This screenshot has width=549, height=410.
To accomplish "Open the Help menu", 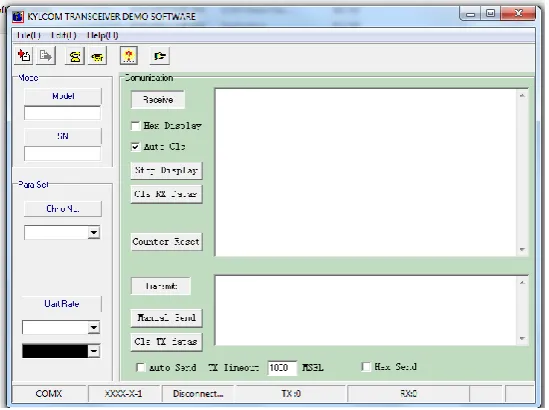I will coord(103,35).
